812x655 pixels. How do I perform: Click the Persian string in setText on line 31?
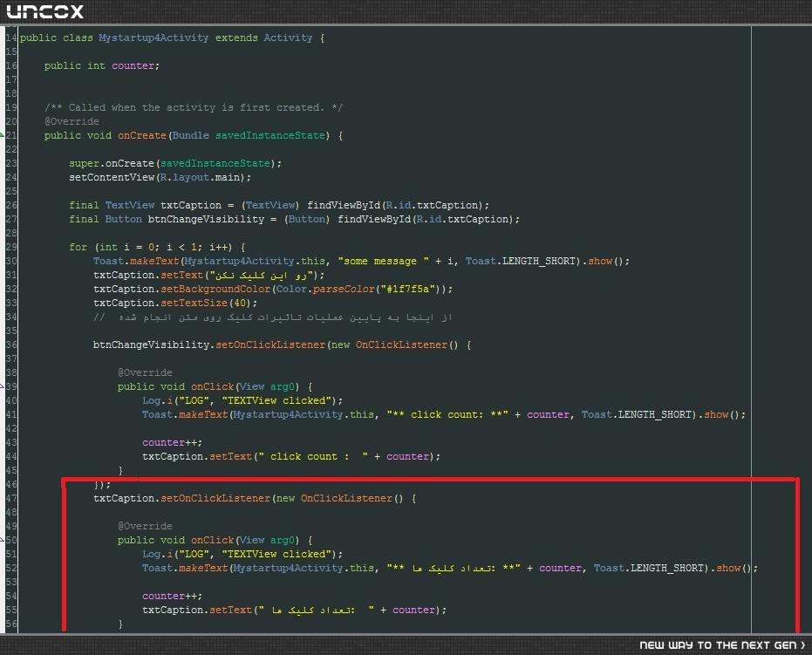click(x=261, y=275)
